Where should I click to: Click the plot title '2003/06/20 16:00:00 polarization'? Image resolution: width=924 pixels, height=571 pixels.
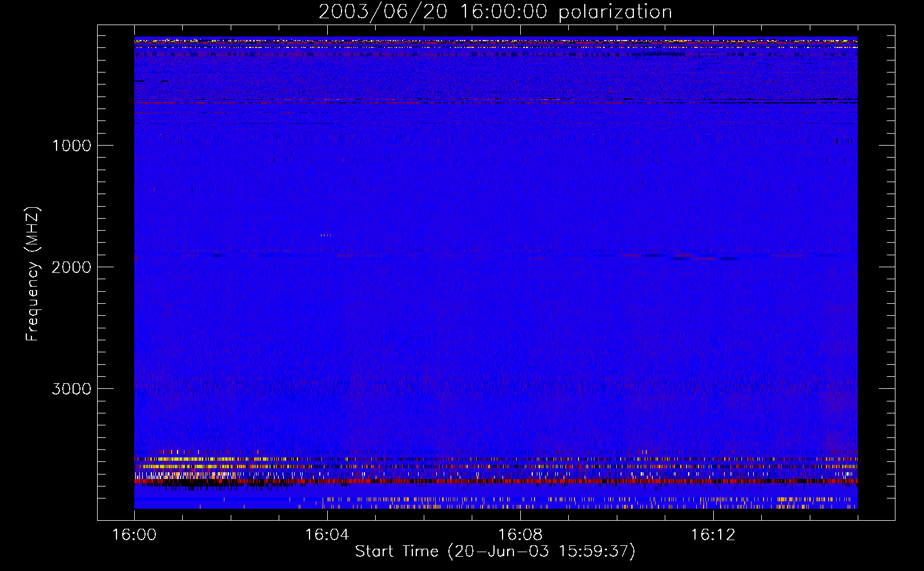[495, 12]
